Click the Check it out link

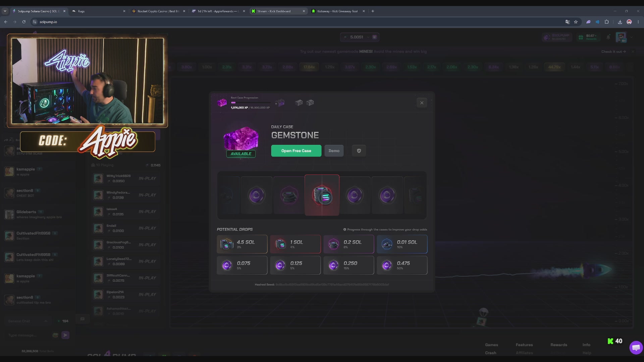[613, 52]
